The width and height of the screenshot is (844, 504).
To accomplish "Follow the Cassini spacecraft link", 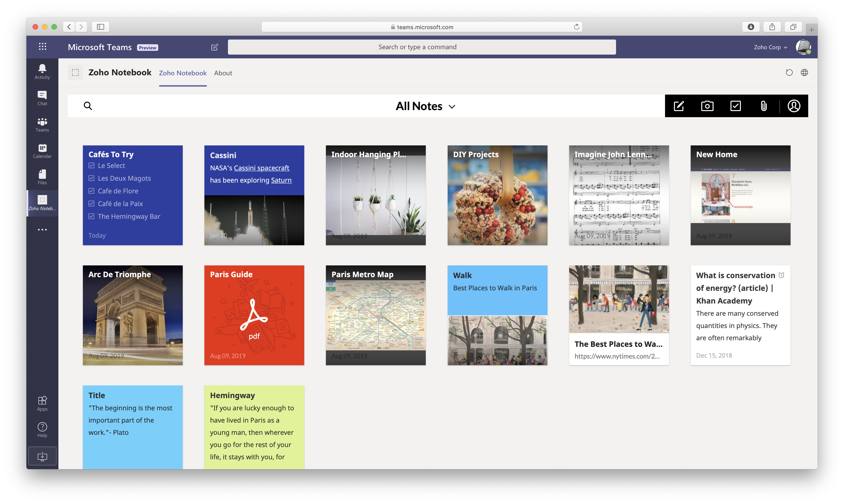I will 261,168.
